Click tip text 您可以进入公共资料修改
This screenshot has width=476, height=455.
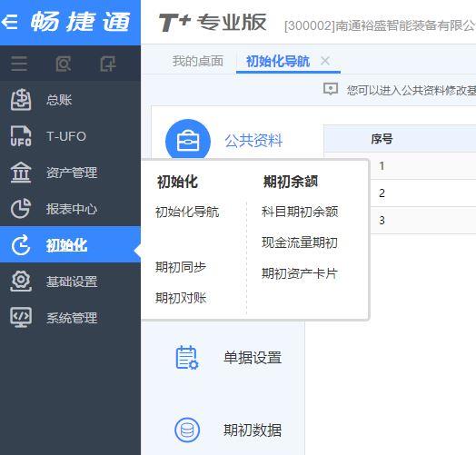[x=412, y=90]
